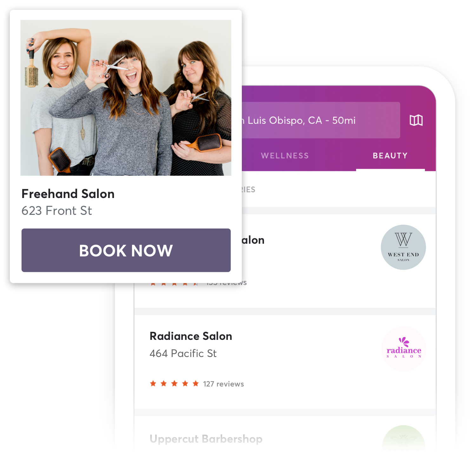Click the categories section header text
Screen dimensions: 476x476
pos(248,189)
